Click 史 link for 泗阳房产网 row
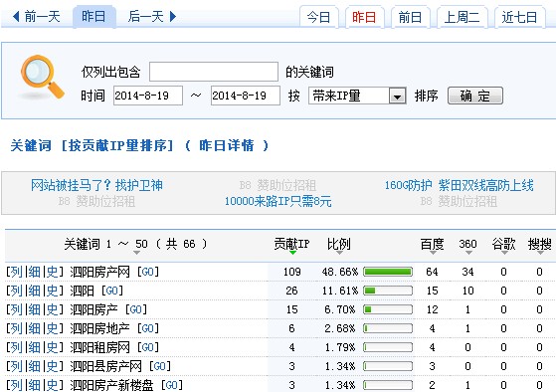Image resolution: width=556 pixels, height=392 pixels. (52, 272)
